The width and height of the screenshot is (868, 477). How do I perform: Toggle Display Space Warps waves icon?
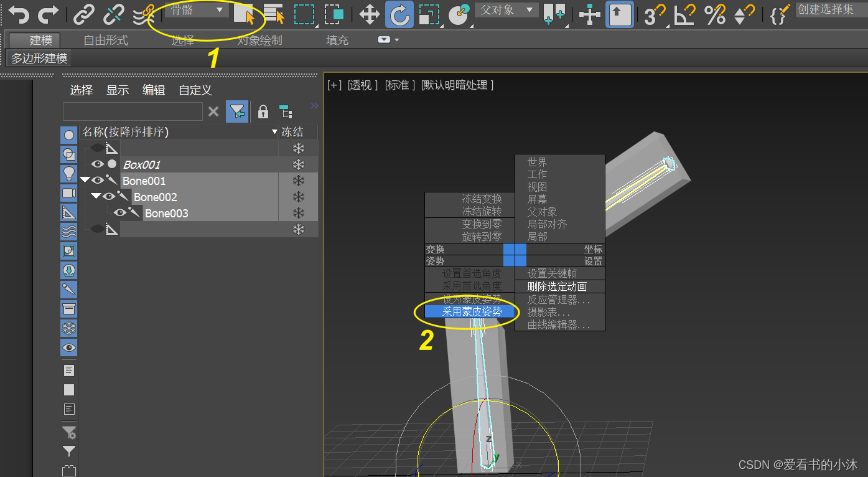coord(69,232)
